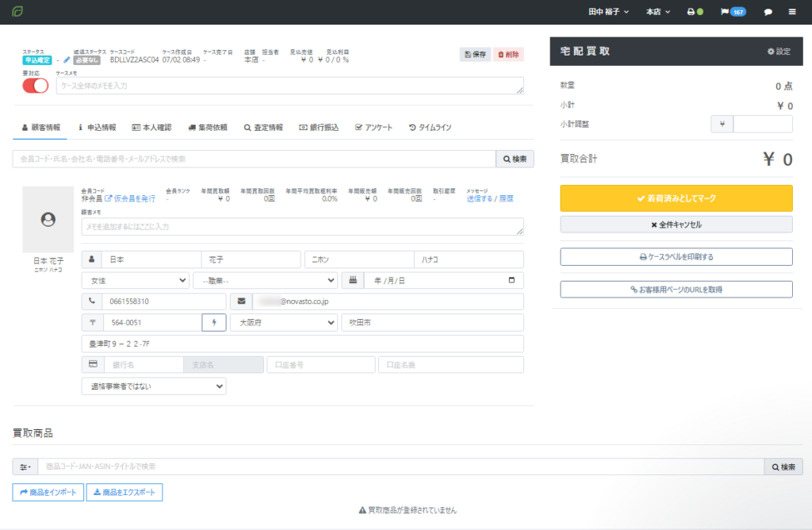
Task: Click the customer avatar placeholder
Action: tap(48, 219)
